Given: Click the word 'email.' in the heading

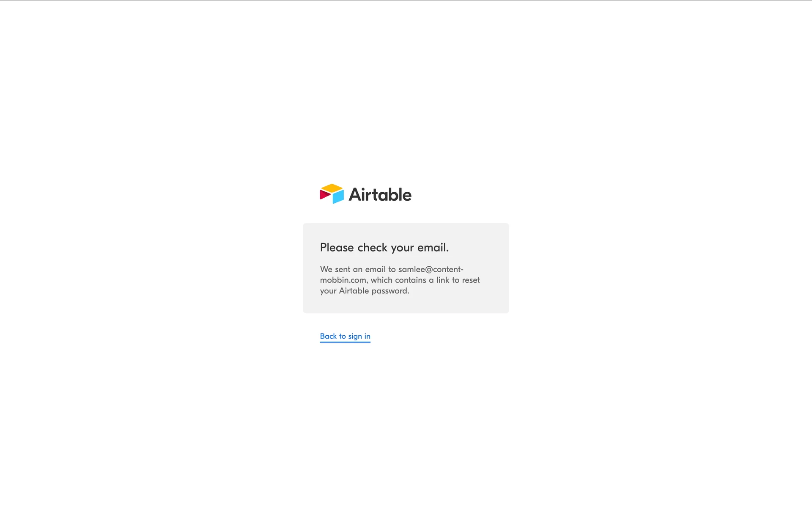Looking at the screenshot, I should pyautogui.click(x=433, y=248).
